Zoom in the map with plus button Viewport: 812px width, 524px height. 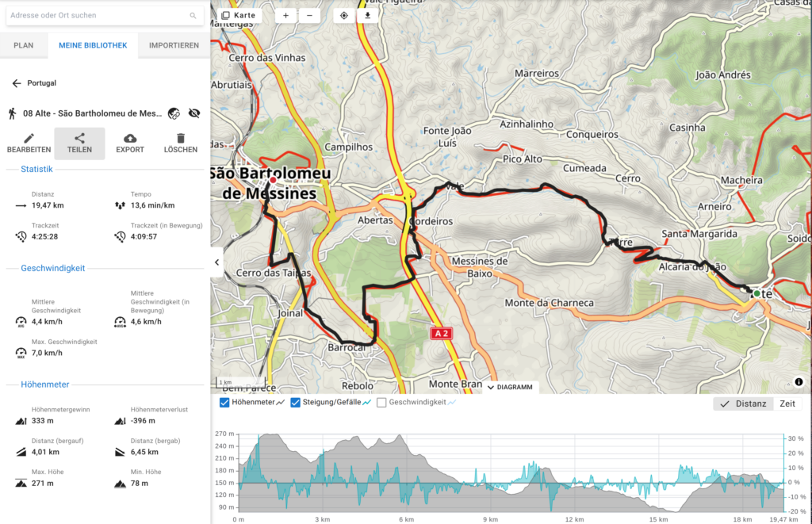285,15
